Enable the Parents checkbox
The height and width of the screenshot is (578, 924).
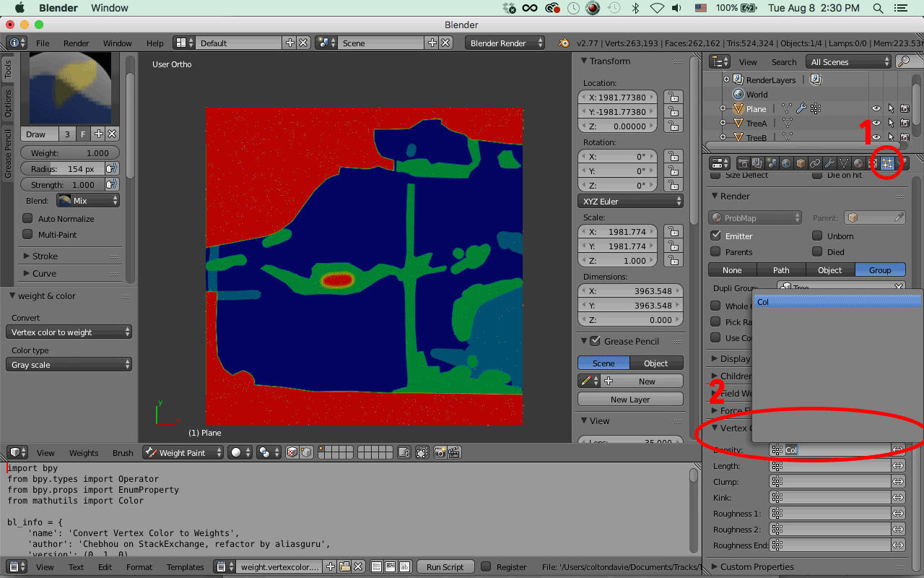pos(716,251)
